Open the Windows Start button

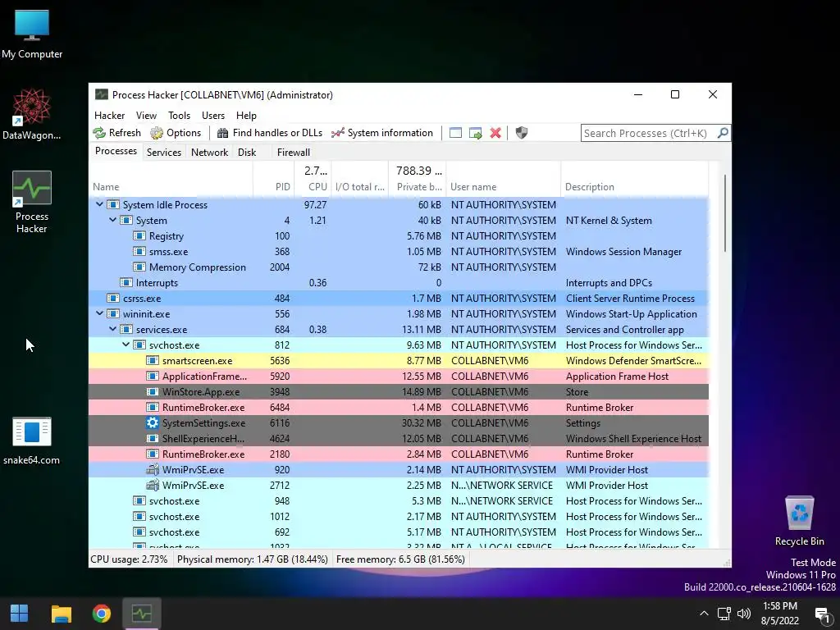pyautogui.click(x=20, y=614)
